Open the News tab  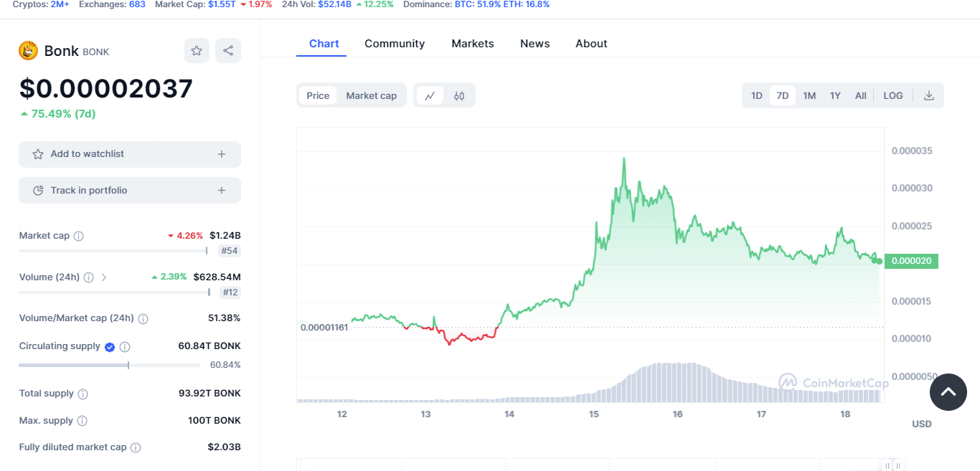pos(535,44)
